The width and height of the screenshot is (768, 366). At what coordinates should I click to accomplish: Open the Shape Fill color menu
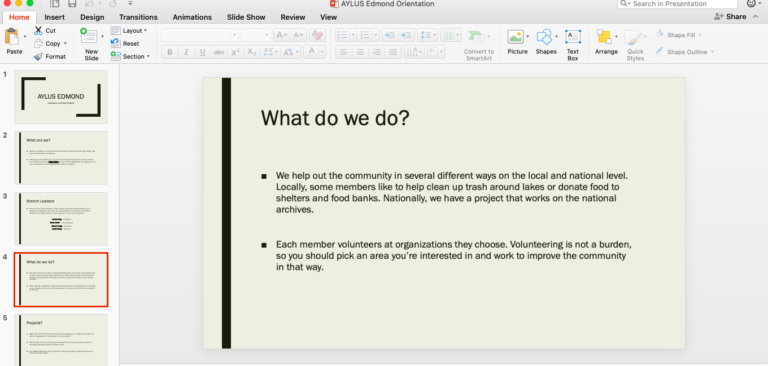679,35
